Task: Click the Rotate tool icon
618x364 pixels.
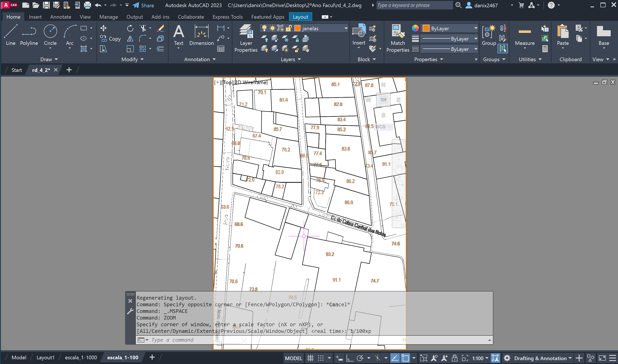Action: (x=130, y=28)
